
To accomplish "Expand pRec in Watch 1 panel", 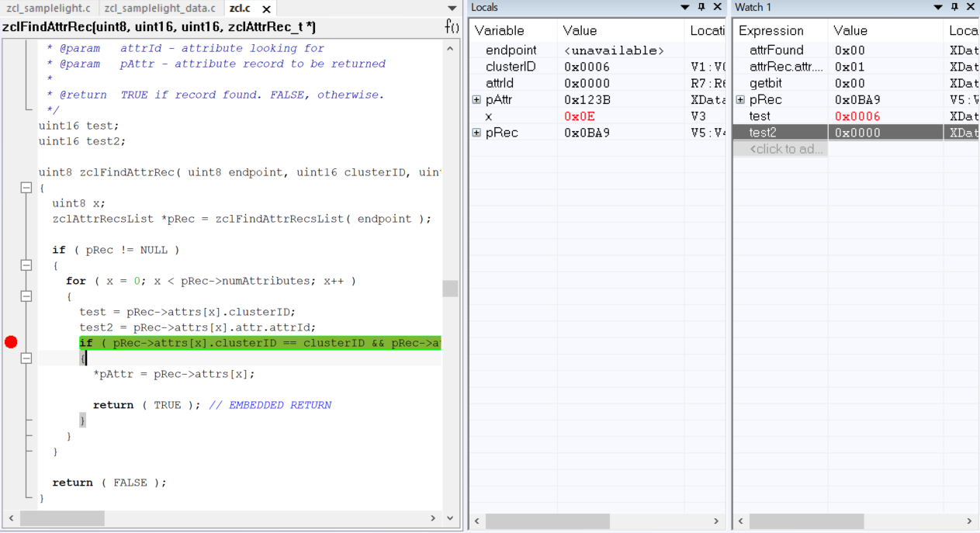I will (x=740, y=100).
